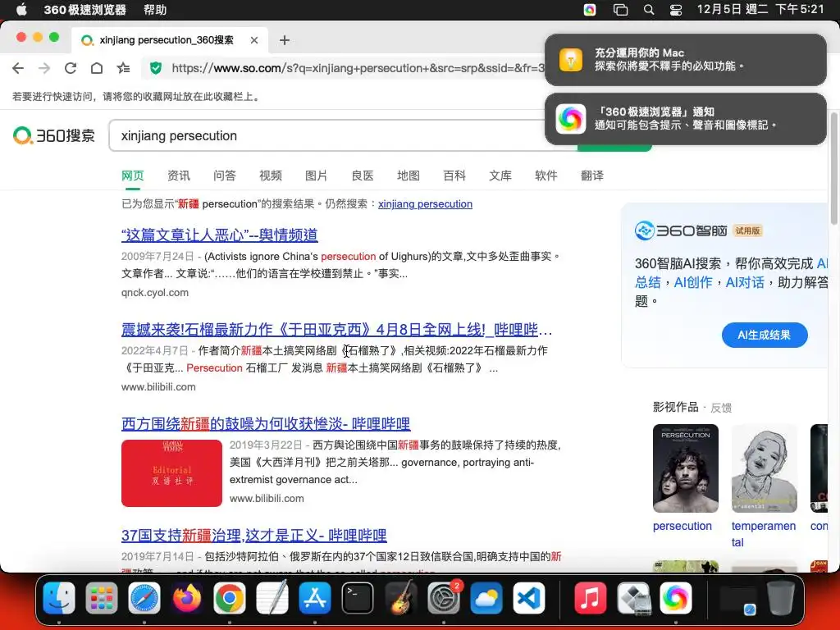Open the cloud app icon in Dock
840x630 pixels.
(x=486, y=598)
